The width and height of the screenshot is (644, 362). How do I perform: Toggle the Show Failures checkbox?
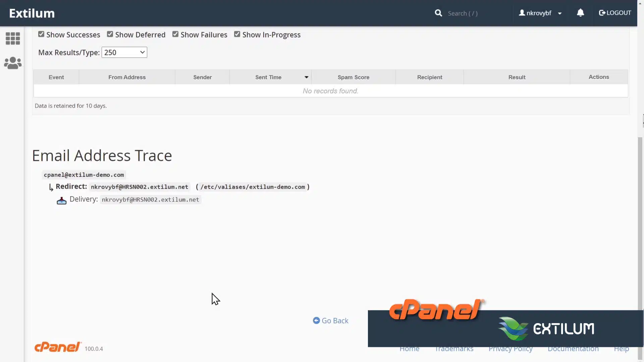point(175,34)
